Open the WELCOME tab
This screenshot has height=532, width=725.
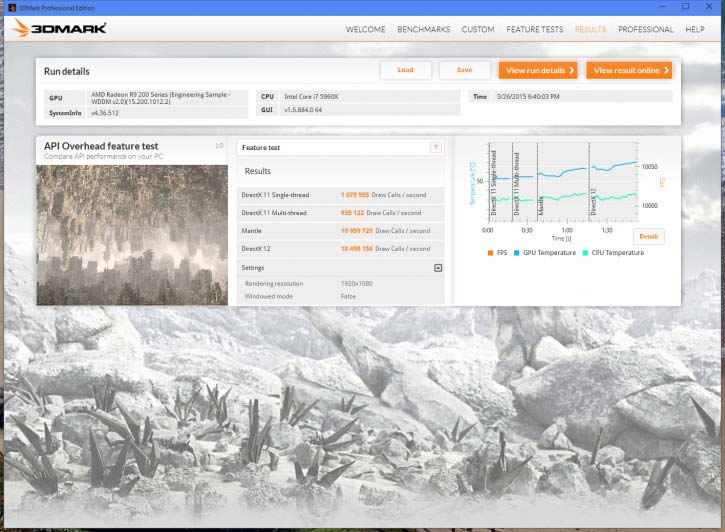tap(365, 29)
